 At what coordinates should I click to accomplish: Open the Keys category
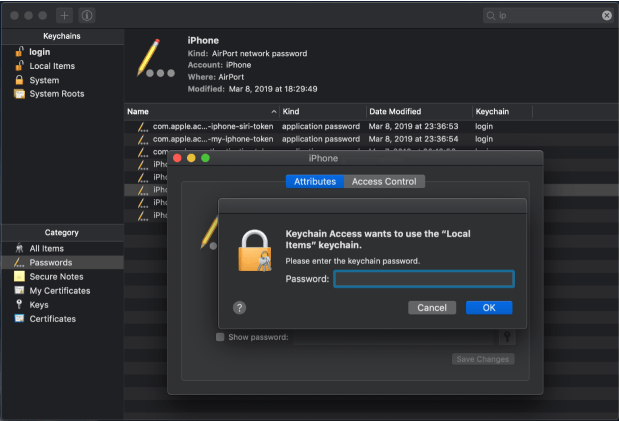tap(38, 305)
